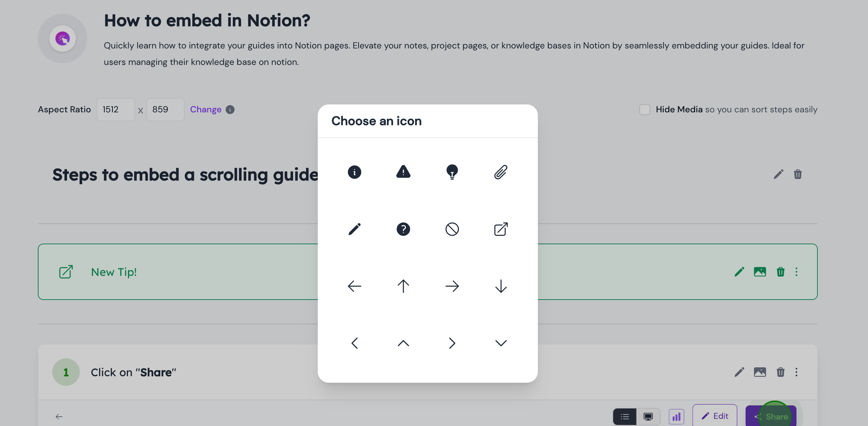Choose the up arrow icon
The image size is (868, 426).
click(x=403, y=286)
